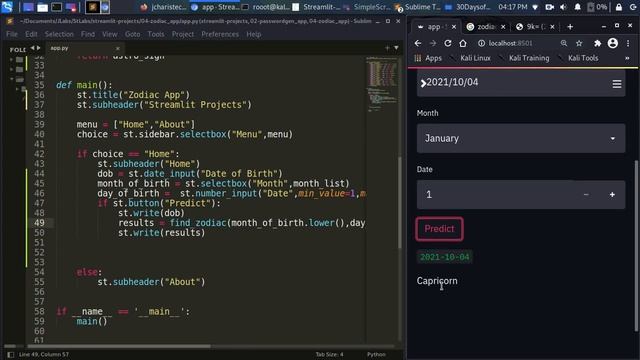This screenshot has height=360, width=640.
Task: Click code line 49 with find_zodiac
Action: pyautogui.click(x=242, y=223)
